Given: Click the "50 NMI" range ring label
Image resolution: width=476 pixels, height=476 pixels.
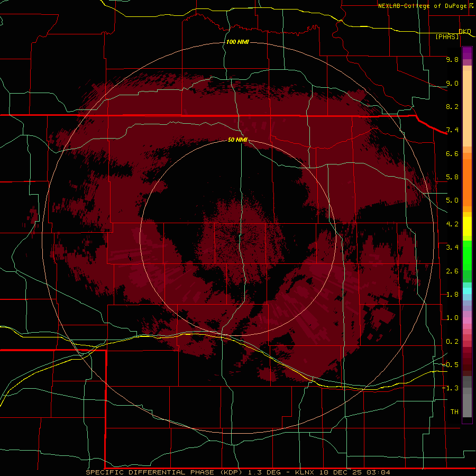Looking at the screenshot, I should (237, 140).
